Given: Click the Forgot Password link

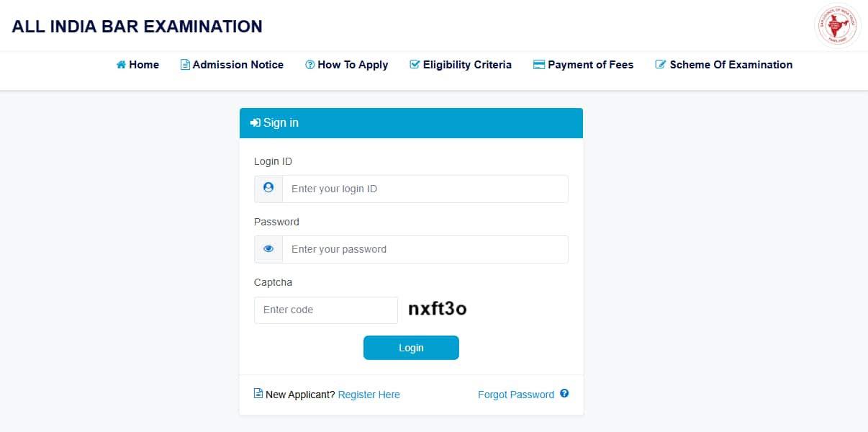Looking at the screenshot, I should tap(516, 394).
